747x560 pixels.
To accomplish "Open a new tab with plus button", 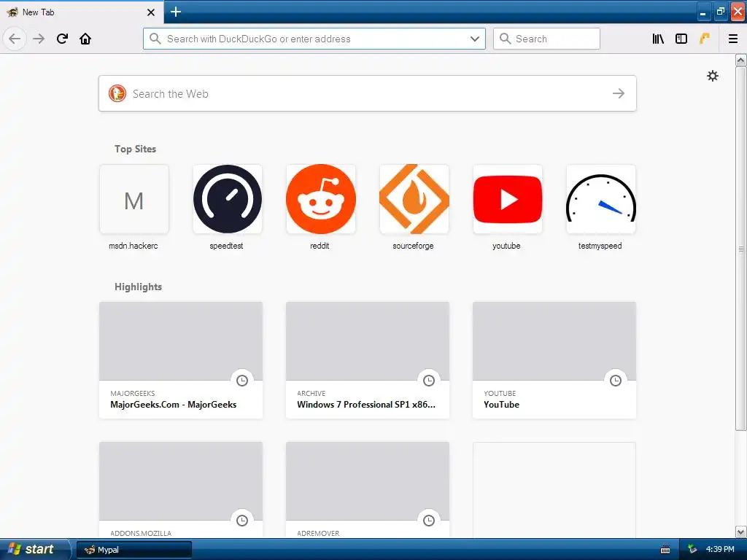I will 176,12.
